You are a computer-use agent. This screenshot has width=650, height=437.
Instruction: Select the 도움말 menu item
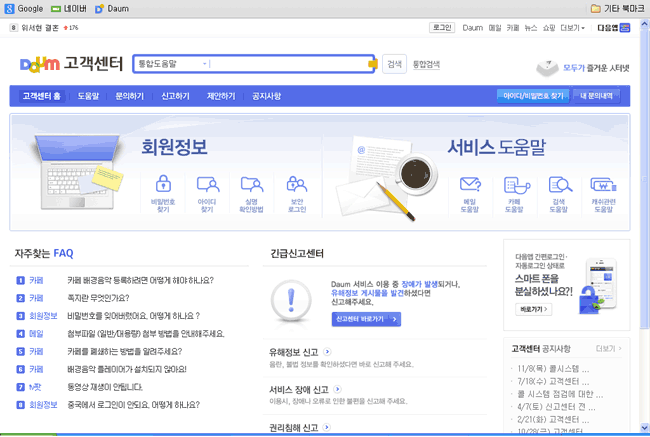click(x=88, y=96)
